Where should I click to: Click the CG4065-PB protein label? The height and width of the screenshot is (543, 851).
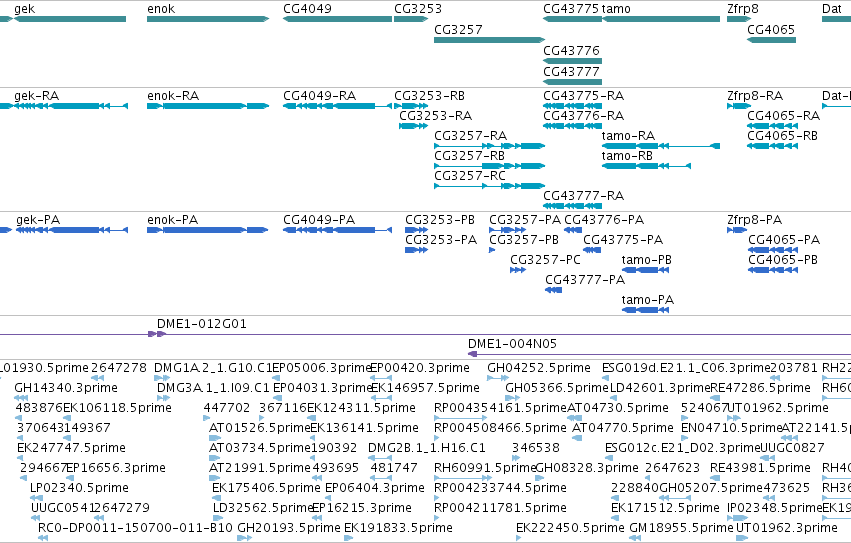(783, 260)
